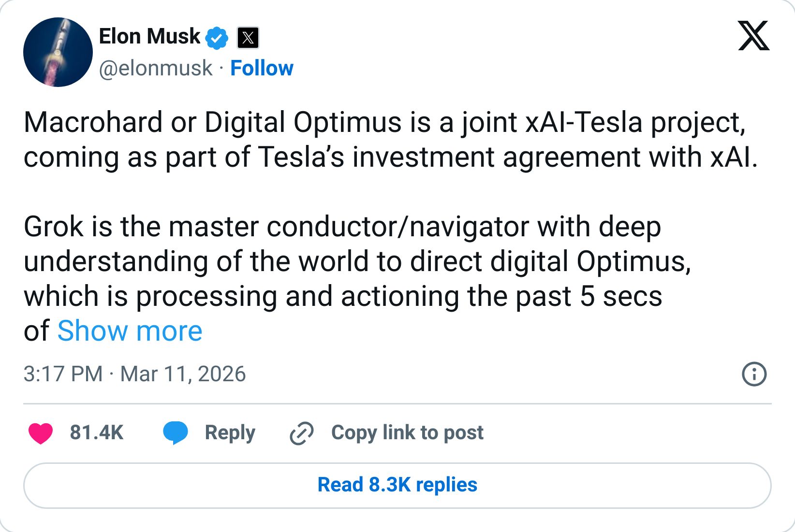The image size is (795, 532).
Task: Click the 81.4K like count
Action: (x=96, y=432)
